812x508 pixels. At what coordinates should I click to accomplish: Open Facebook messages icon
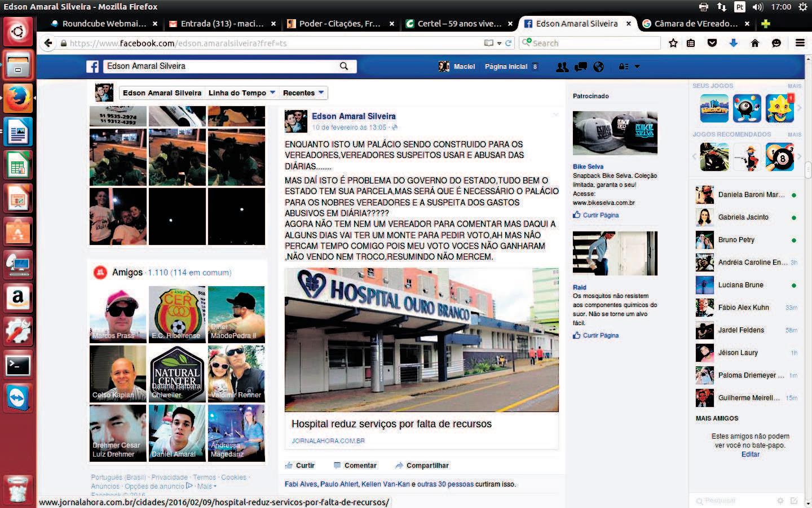[580, 67]
